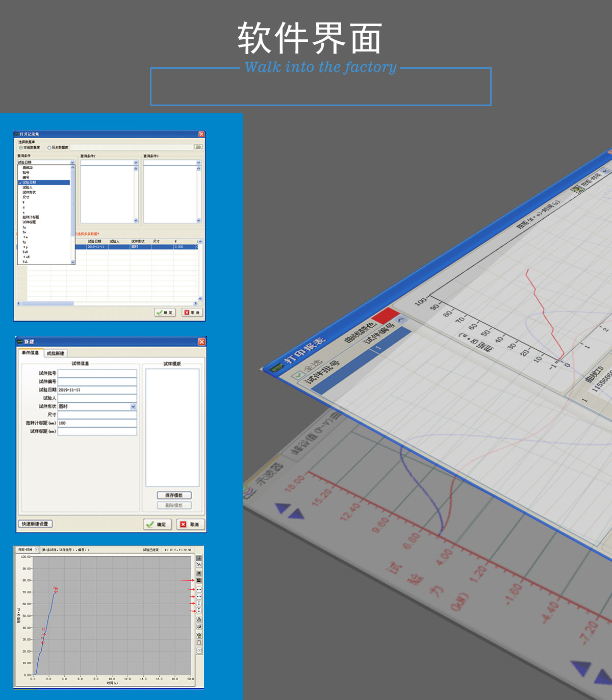Click the lower horizontal-arrows scale icon
Screen dimensions: 612x700
click(199, 597)
